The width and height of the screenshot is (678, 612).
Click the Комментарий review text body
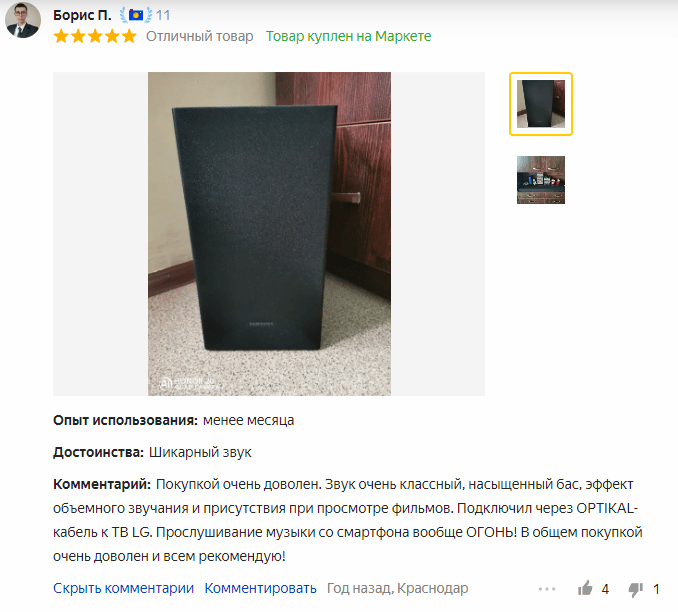coord(348,520)
